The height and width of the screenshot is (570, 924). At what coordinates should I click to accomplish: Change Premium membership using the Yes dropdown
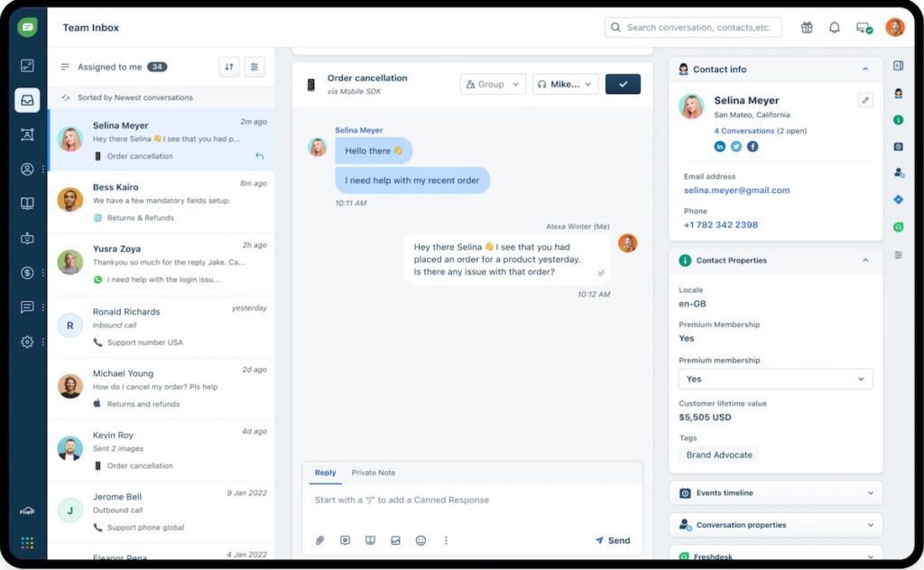[x=774, y=379]
